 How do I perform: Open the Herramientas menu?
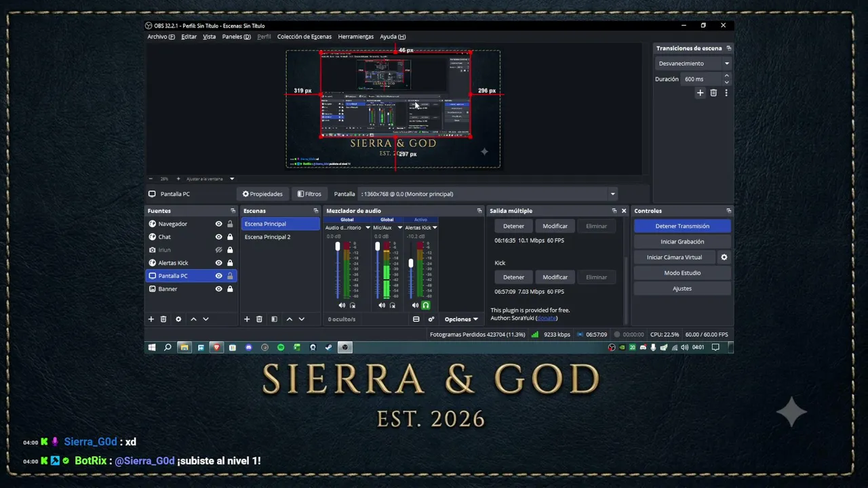coord(355,37)
